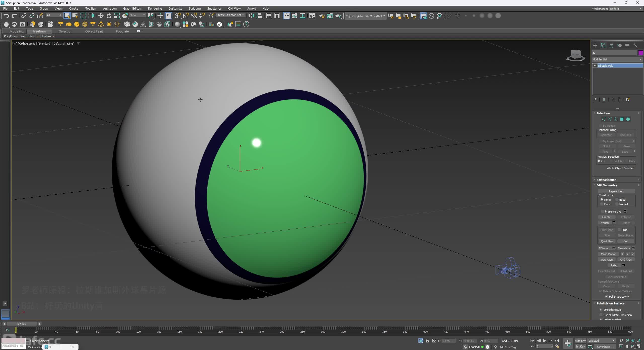
Task: Open the Display command panel tab
Action: pyautogui.click(x=627, y=46)
